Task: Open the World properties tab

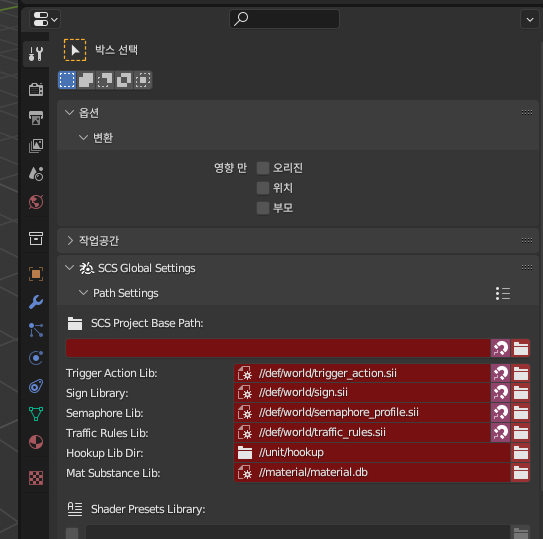Action: point(36,202)
